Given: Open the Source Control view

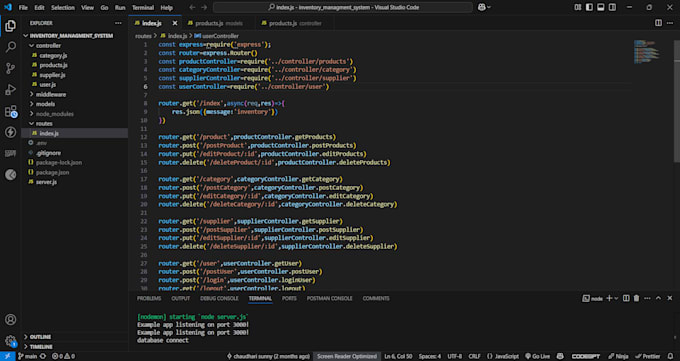Looking at the screenshot, I should [x=10, y=68].
